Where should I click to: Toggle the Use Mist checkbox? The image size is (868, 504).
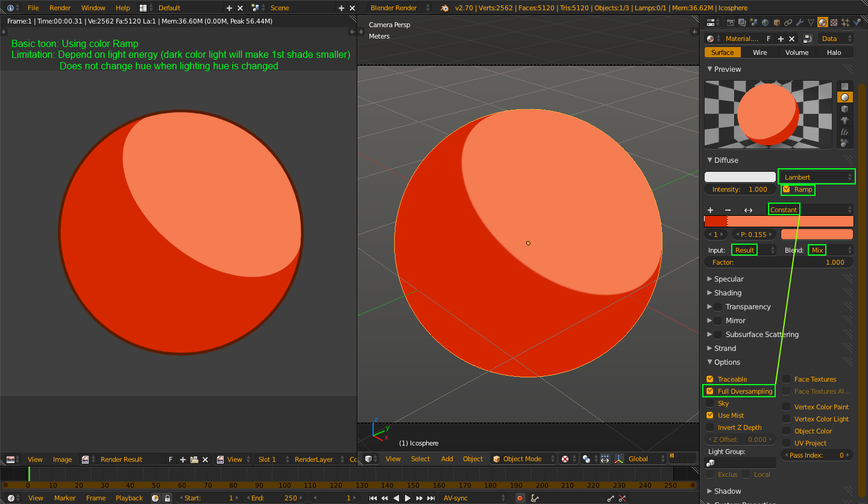pos(710,415)
